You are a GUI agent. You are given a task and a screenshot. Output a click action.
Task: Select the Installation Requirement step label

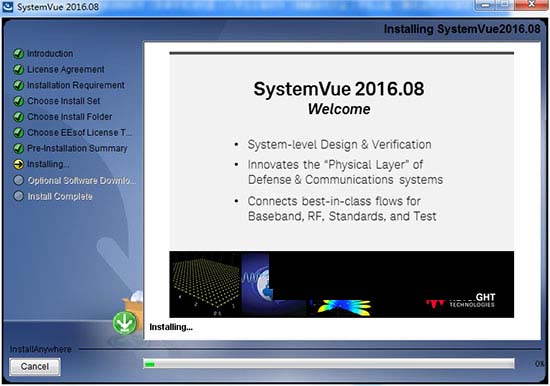76,85
